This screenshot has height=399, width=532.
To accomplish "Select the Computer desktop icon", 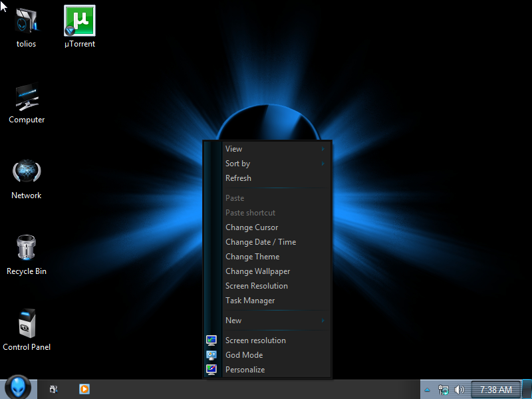I will click(27, 98).
